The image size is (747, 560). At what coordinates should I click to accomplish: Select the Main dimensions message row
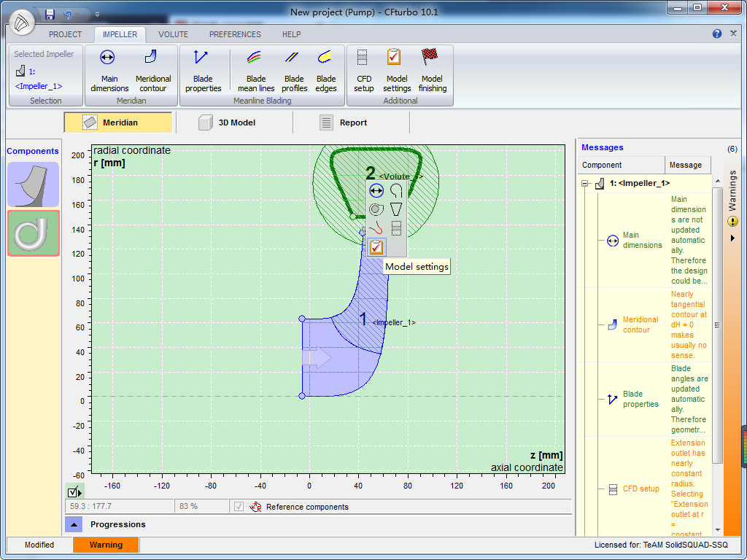[x=645, y=240]
